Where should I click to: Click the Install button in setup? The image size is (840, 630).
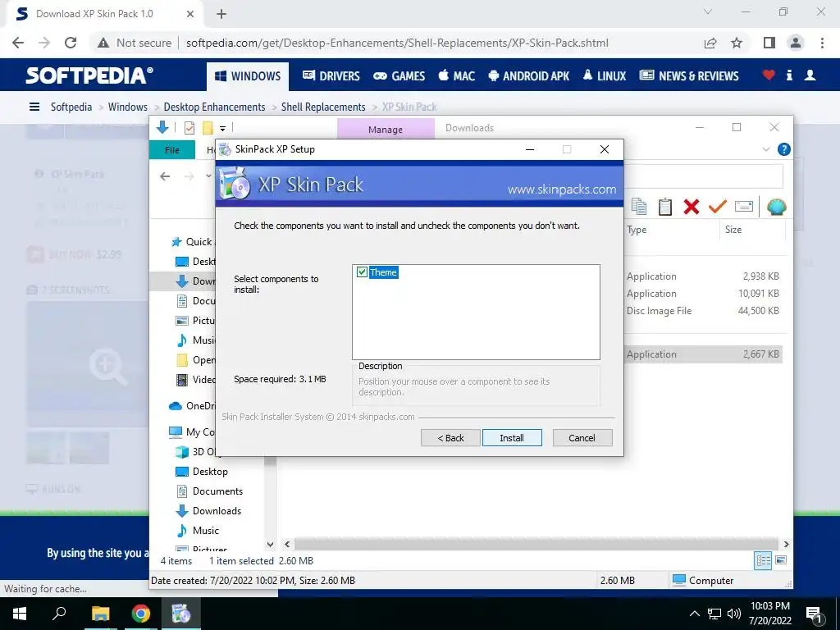512,438
